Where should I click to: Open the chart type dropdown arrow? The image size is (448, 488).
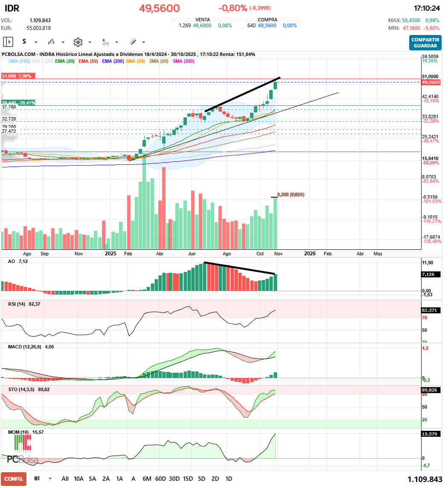coord(63,42)
